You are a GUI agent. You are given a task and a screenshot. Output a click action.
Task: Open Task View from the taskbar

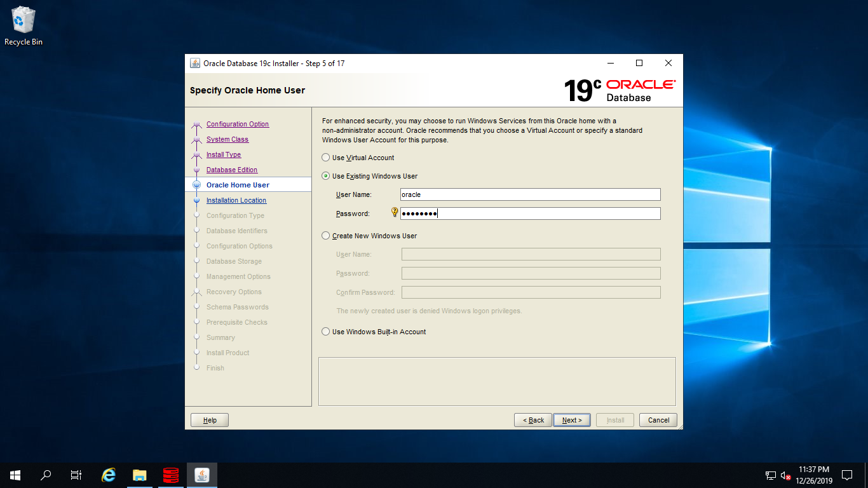[76, 475]
